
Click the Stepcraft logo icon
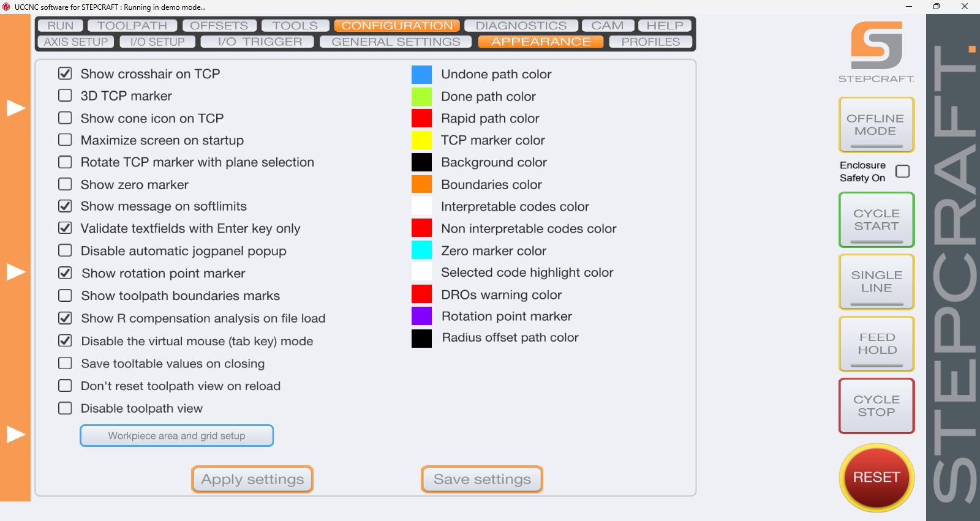click(876, 45)
